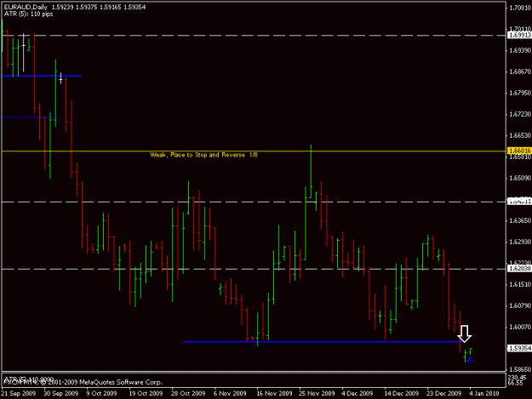This screenshot has width=532, height=399.
Task: Click the '28 Oct 2009' date label
Action: click(188, 393)
